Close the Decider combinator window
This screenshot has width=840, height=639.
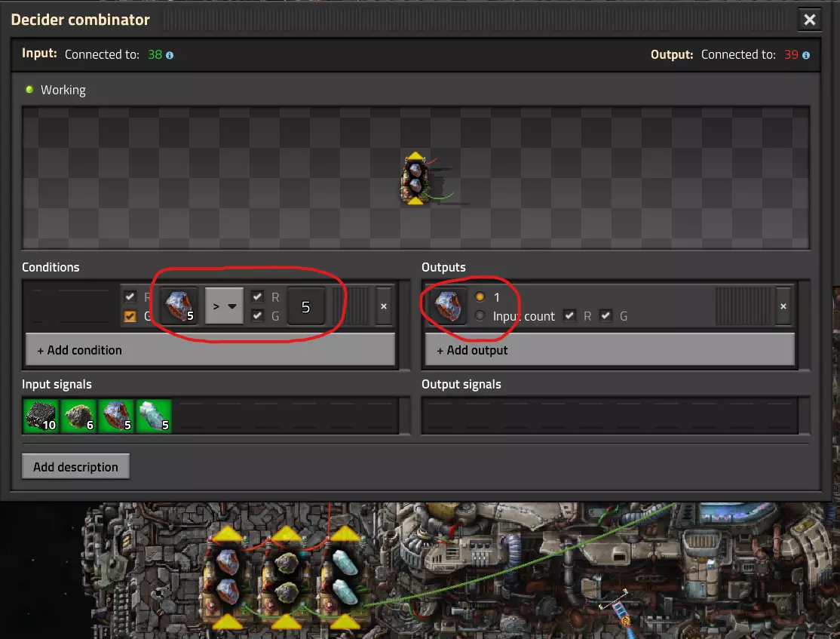[x=810, y=20]
